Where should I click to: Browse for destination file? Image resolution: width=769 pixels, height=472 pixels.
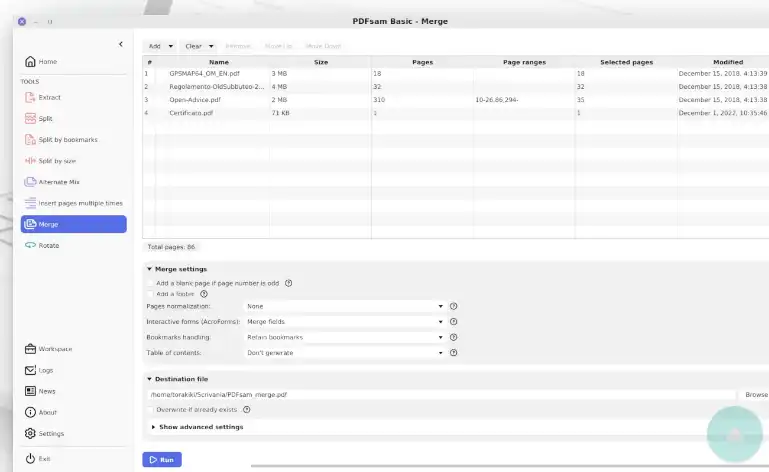pos(756,394)
